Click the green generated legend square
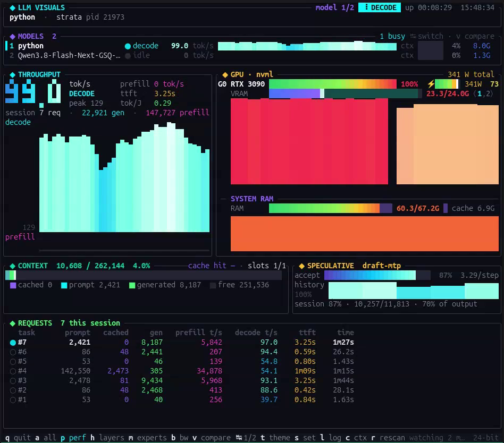This screenshot has width=504, height=443. pos(132,285)
